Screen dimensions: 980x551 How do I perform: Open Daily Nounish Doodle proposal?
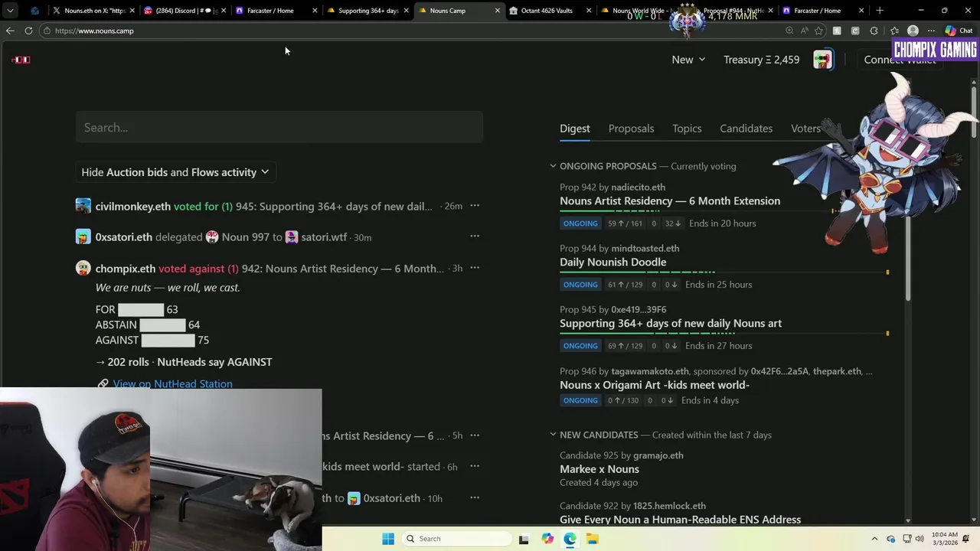tap(612, 262)
